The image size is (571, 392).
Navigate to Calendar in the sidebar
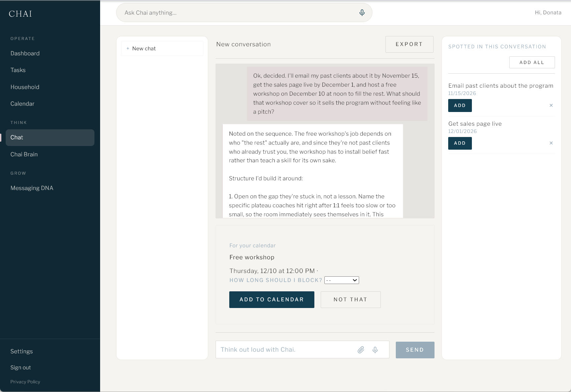22,104
